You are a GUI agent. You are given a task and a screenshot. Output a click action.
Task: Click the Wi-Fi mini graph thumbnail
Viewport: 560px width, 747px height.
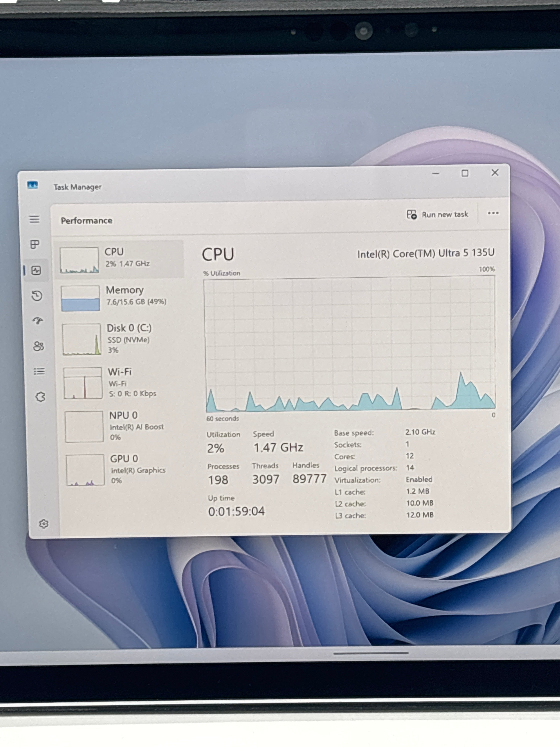pyautogui.click(x=83, y=383)
